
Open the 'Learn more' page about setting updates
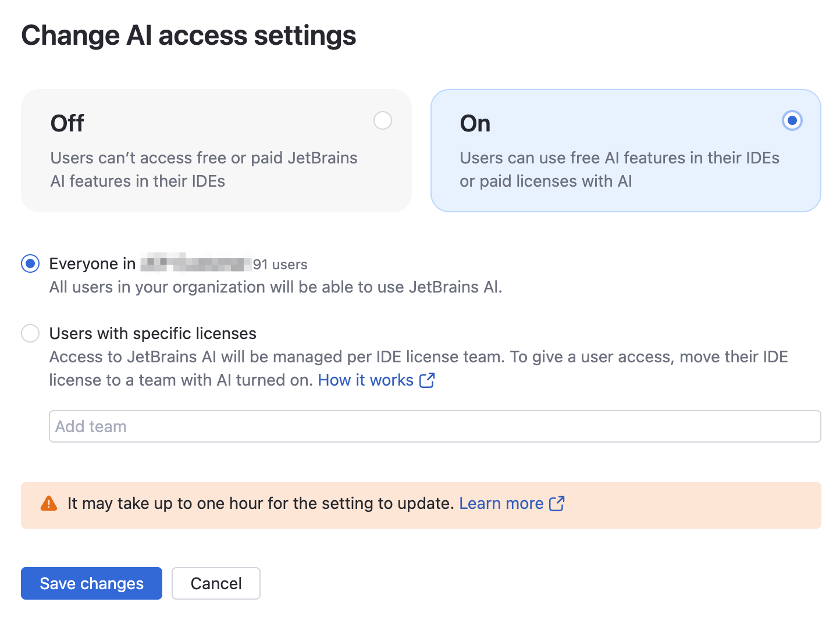(501, 504)
